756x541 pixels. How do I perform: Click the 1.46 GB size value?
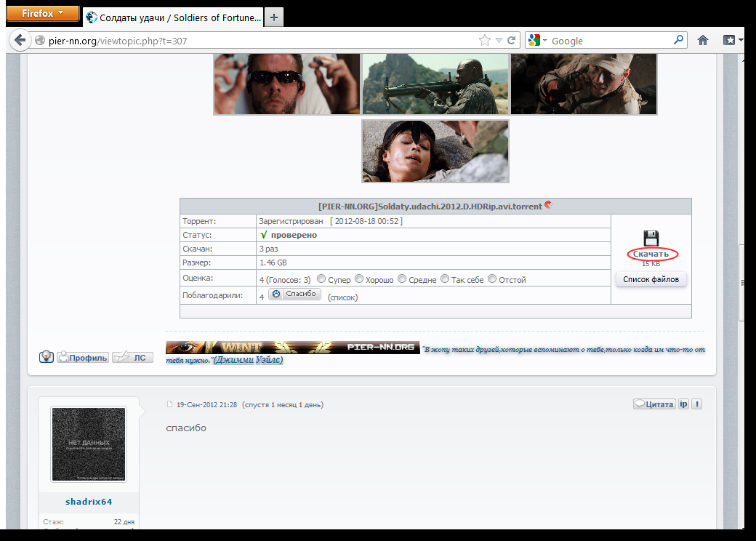pyautogui.click(x=273, y=263)
